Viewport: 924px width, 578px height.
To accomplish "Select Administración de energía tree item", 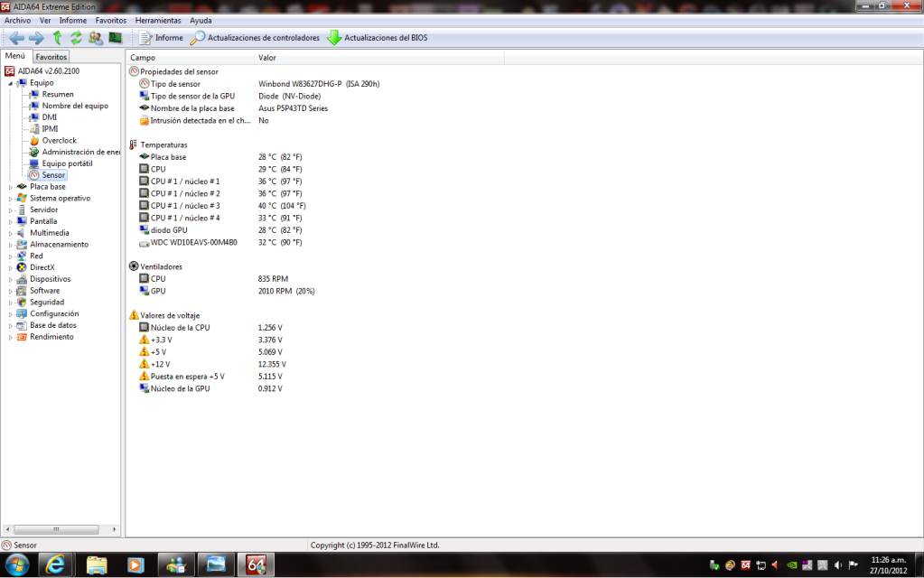I will click(x=80, y=152).
